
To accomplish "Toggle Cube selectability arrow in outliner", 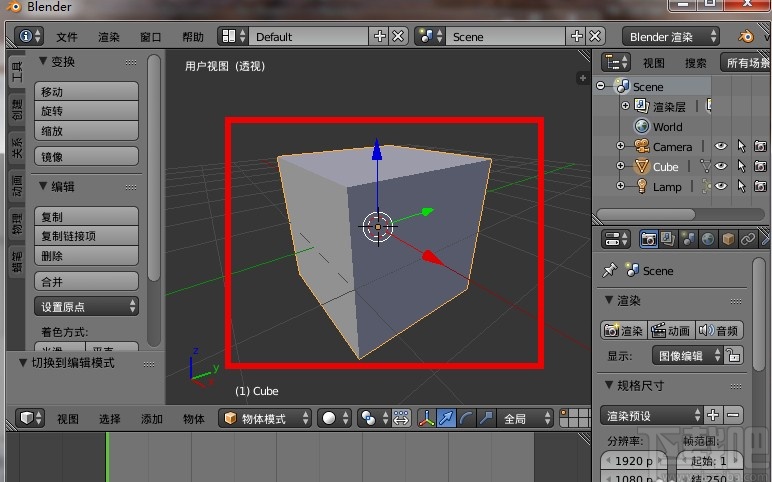I will 741,166.
